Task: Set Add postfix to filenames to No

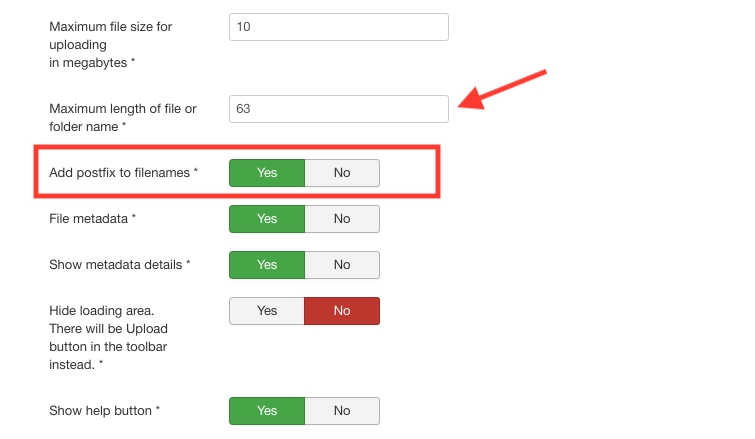Action: click(342, 173)
